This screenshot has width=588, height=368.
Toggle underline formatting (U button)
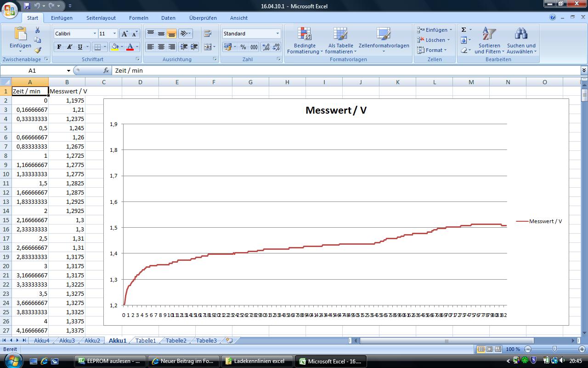[80, 47]
